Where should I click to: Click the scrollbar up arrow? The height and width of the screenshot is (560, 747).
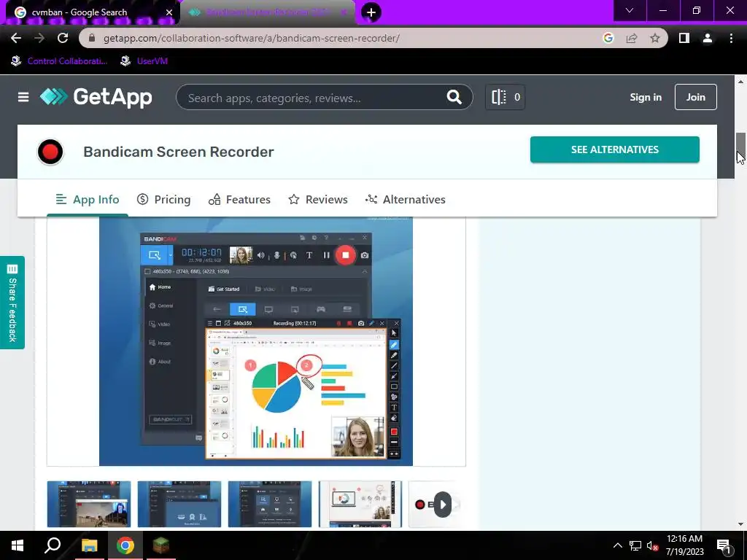coord(740,81)
